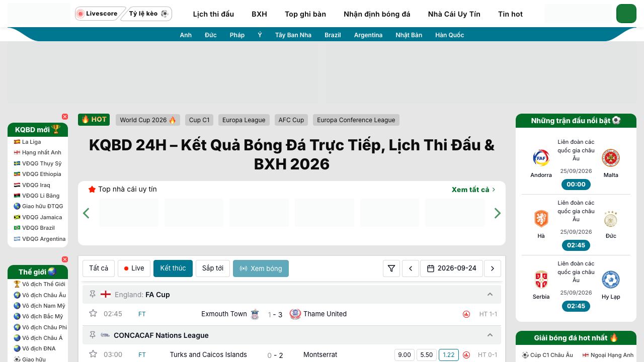Click Europa Conference League tag
644x362 pixels.
point(356,120)
